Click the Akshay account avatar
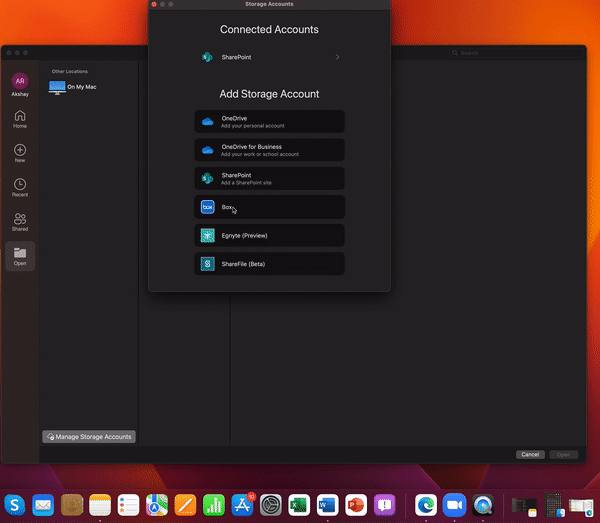 click(x=20, y=80)
